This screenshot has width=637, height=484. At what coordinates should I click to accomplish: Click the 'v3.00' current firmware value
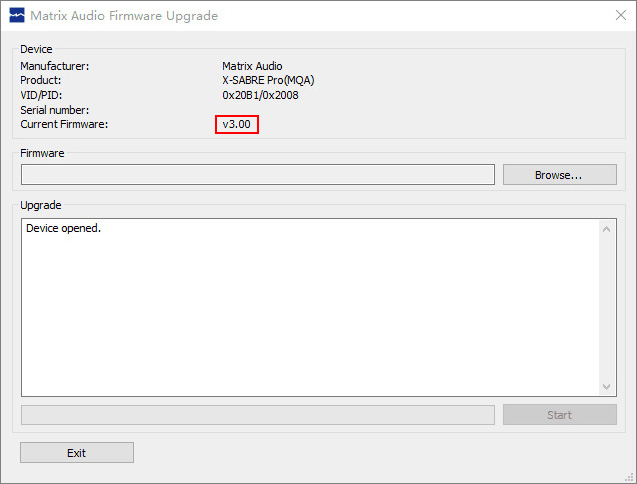(x=236, y=124)
